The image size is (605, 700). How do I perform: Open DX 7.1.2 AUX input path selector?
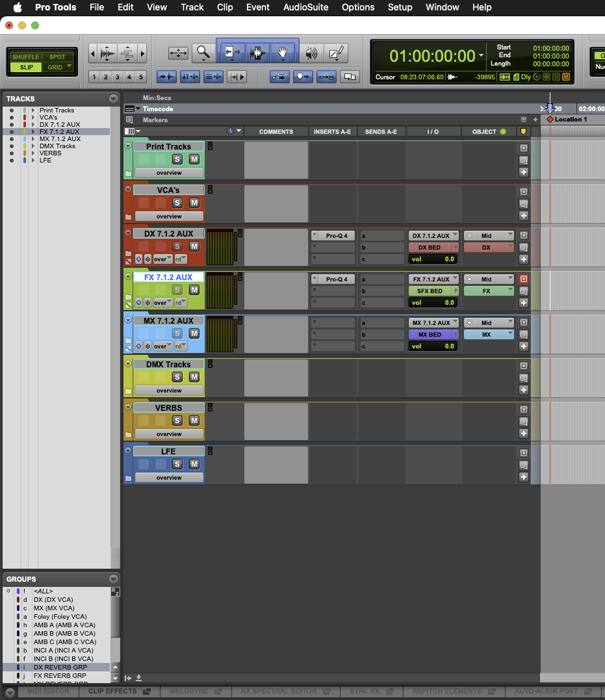click(x=434, y=236)
